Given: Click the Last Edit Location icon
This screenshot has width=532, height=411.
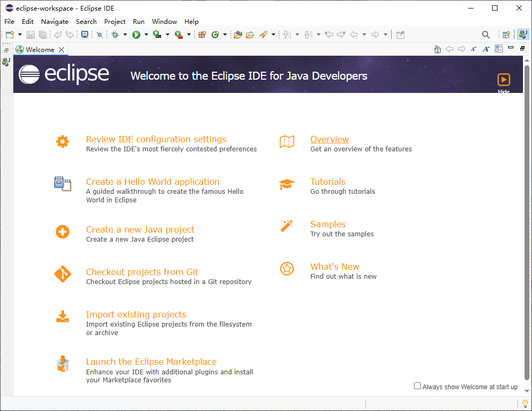Looking at the screenshot, I should [x=329, y=35].
